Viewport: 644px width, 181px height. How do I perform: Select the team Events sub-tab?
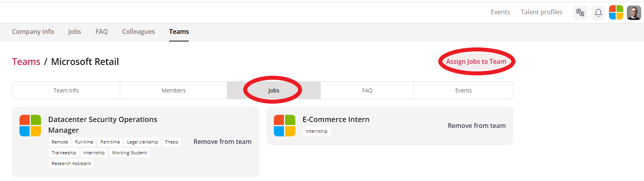pos(463,90)
